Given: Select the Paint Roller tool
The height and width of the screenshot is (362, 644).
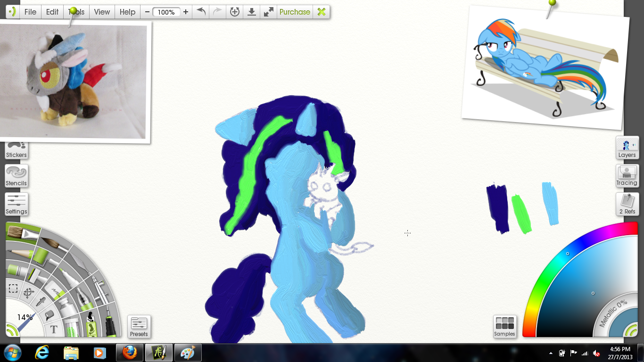Looking at the screenshot, I should (45, 257).
